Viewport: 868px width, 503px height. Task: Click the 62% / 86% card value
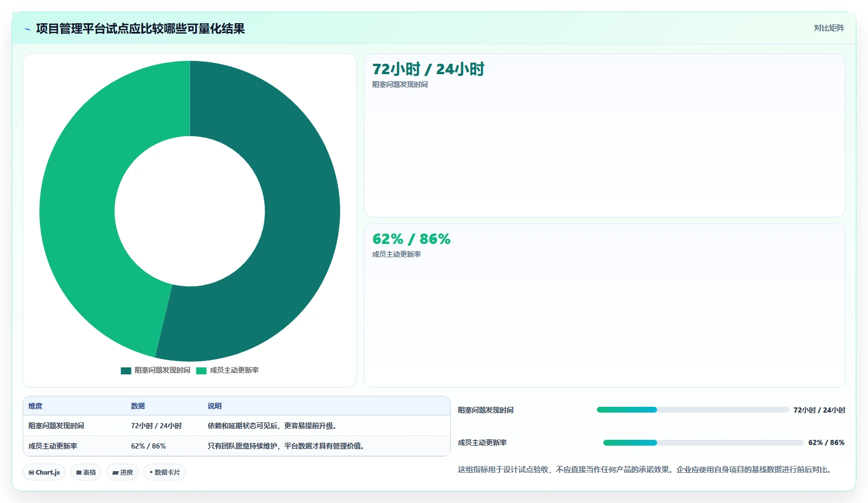click(411, 239)
